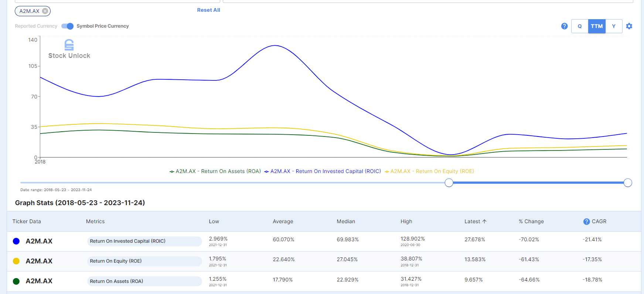Sort by Median column header
Screen dimensions: 644x294
[346, 221]
